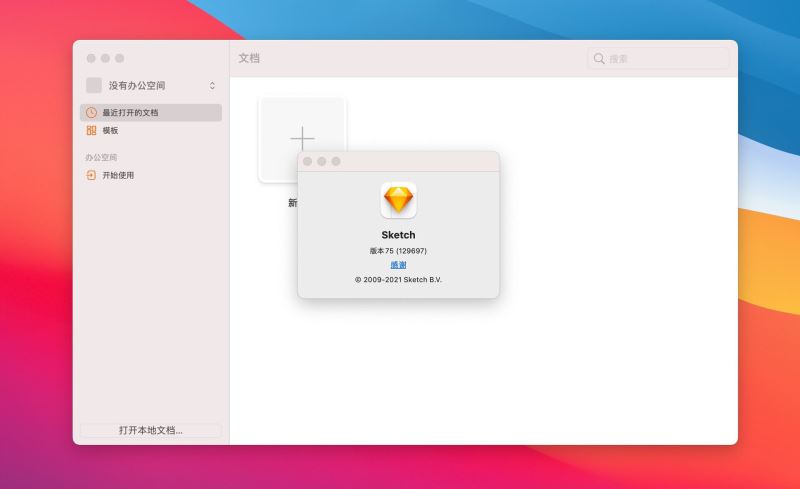Image resolution: width=800 pixels, height=489 pixels.
Task: Click the 办公空间 section header
Action: click(x=101, y=157)
